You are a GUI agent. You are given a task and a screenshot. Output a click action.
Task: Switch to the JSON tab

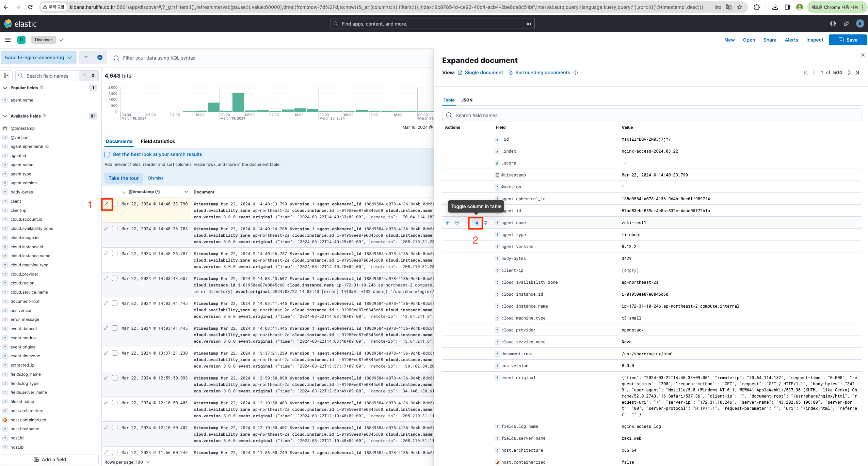(467, 100)
